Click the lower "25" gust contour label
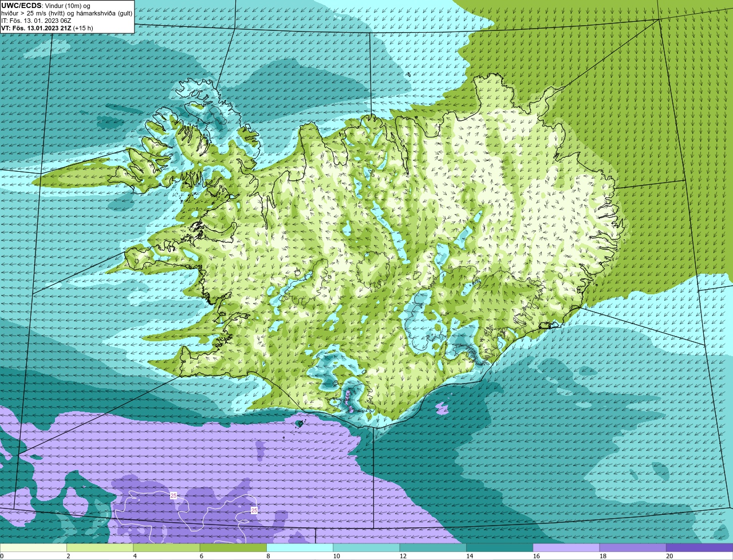This screenshot has height=560, width=733. (x=254, y=510)
